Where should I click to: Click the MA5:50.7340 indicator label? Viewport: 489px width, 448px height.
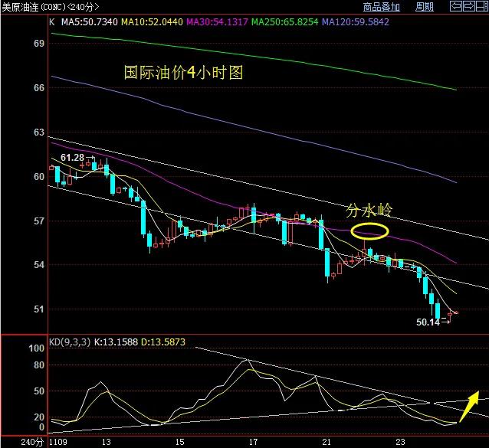[89, 22]
